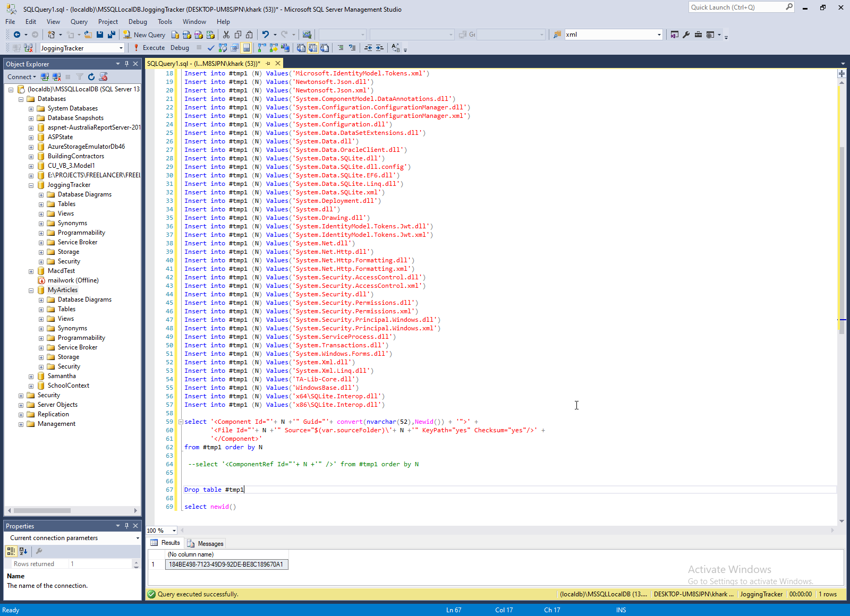The width and height of the screenshot is (850, 616).
Task: Toggle Results to File mode
Action: tap(325, 48)
